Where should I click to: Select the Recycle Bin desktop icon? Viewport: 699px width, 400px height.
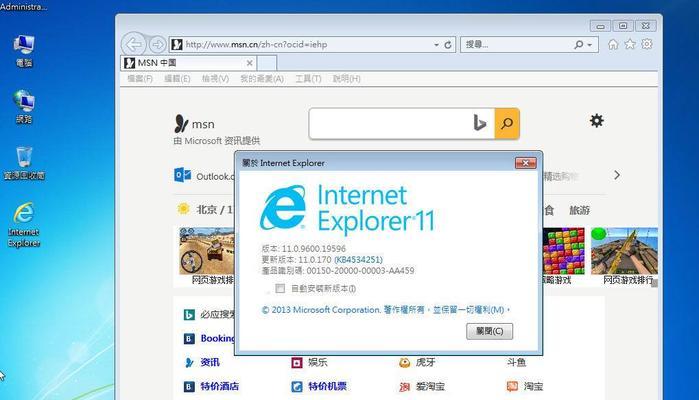click(x=24, y=163)
